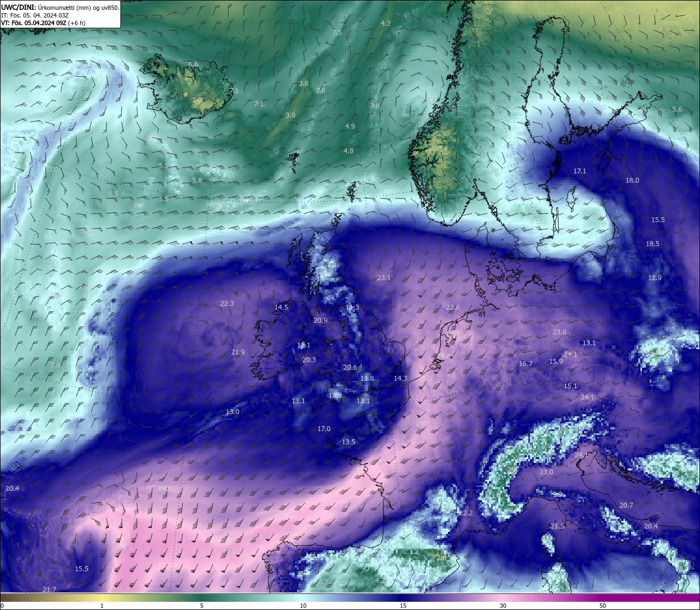The width and height of the screenshot is (700, 610).
Task: Click the scale label 50
Action: pos(603,606)
